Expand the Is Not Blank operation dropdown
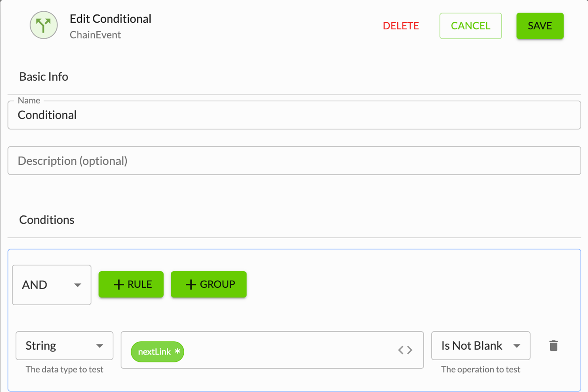 (x=480, y=346)
